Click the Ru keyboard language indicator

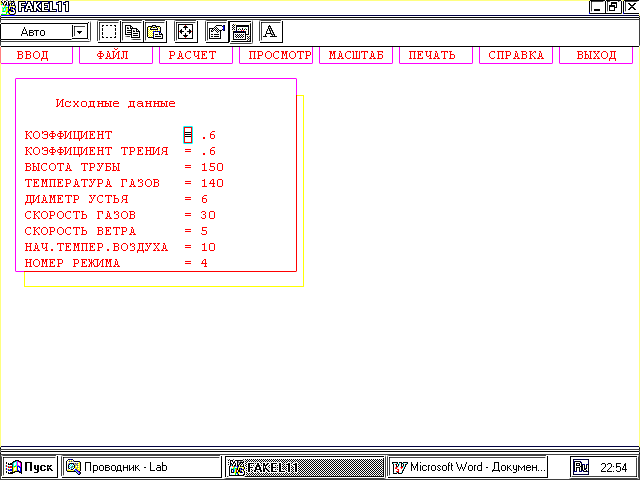point(581,467)
